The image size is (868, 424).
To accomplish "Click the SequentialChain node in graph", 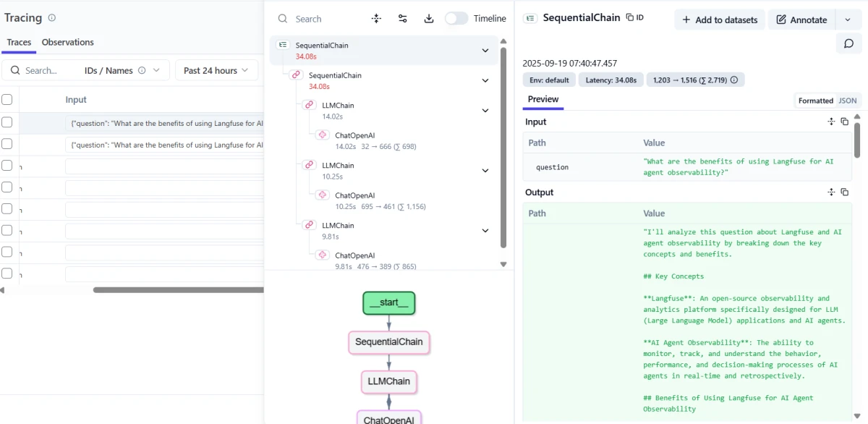I will [389, 342].
